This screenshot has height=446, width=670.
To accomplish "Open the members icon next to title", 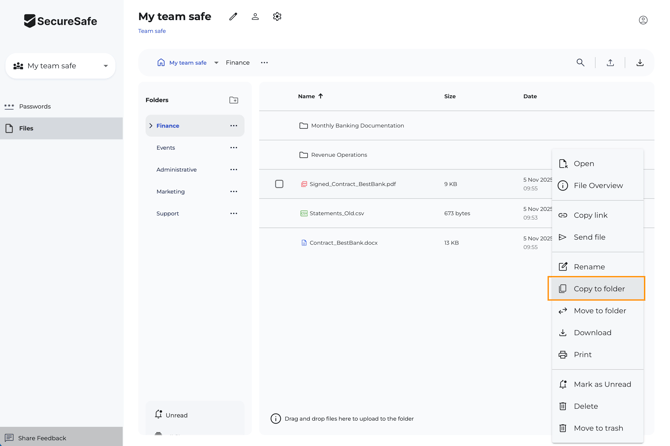I will (255, 17).
